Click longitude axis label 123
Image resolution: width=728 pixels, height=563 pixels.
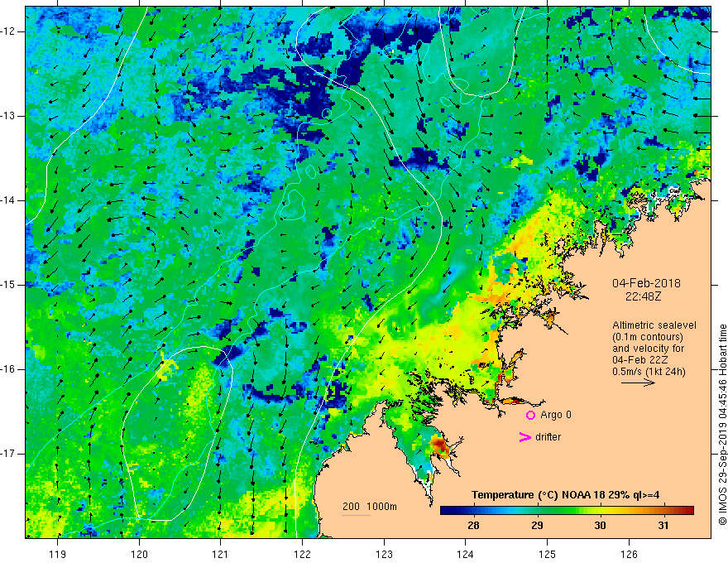pos(384,554)
